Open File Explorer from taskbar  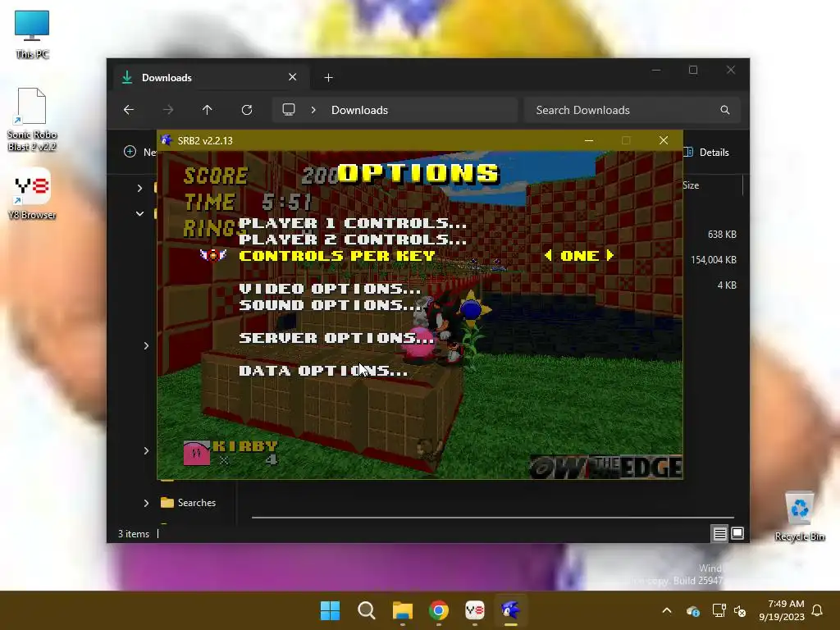coord(402,610)
